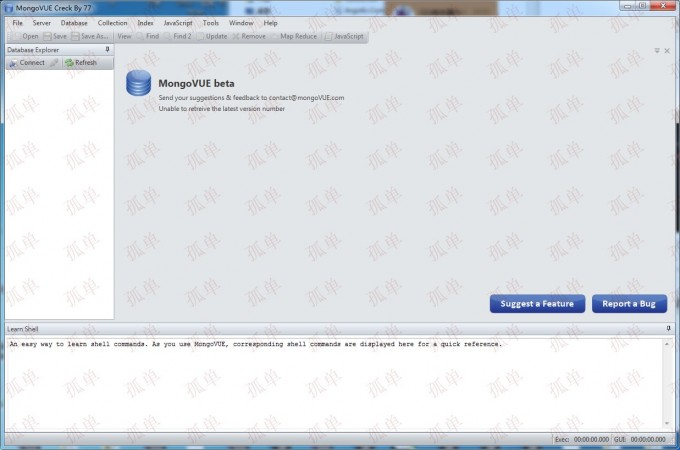
Task: Click the Save toolbar button
Action: (55, 36)
